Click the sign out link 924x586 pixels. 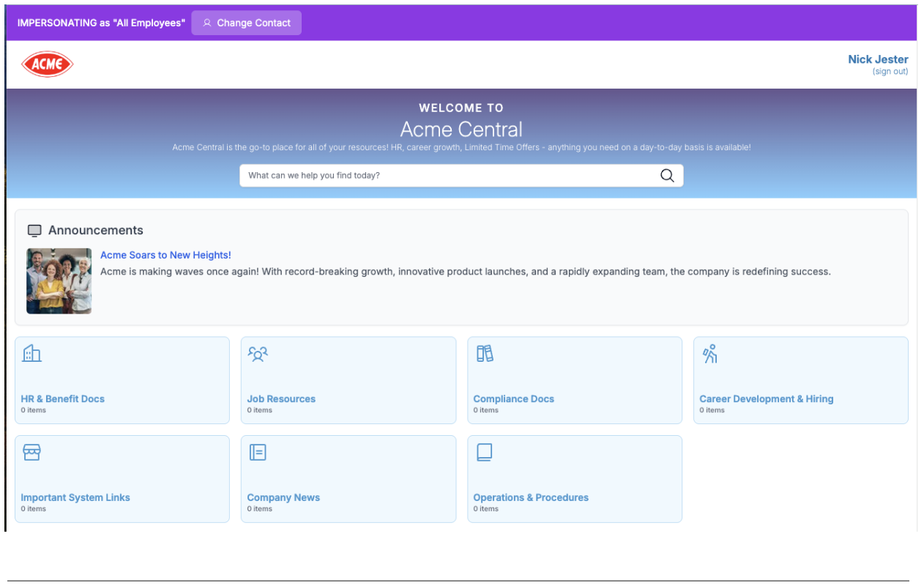coord(890,71)
